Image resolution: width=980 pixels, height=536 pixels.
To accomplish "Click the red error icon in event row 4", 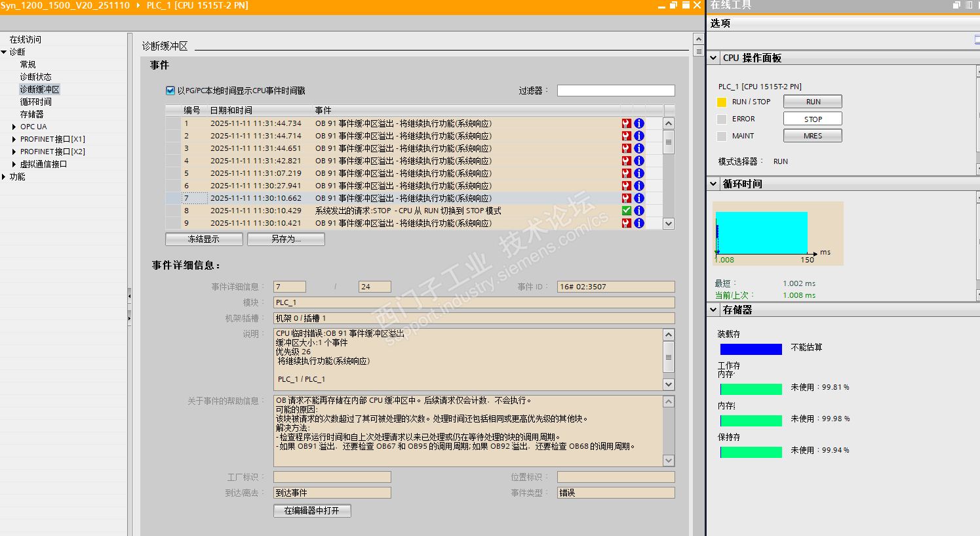I will click(x=627, y=161).
